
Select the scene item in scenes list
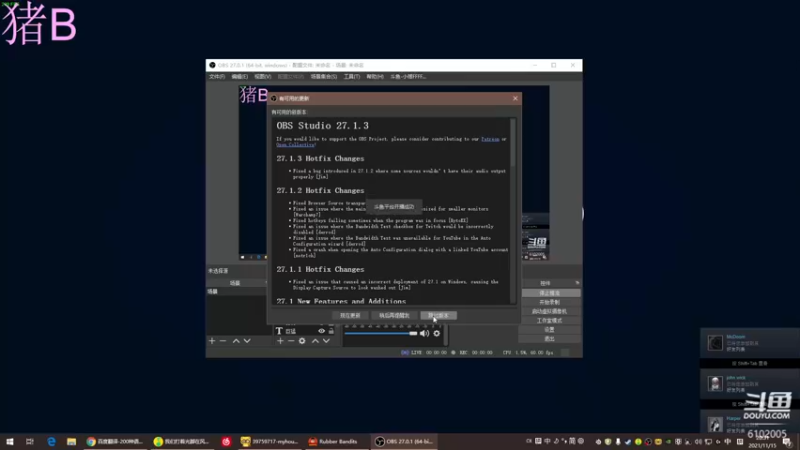pyautogui.click(x=236, y=291)
